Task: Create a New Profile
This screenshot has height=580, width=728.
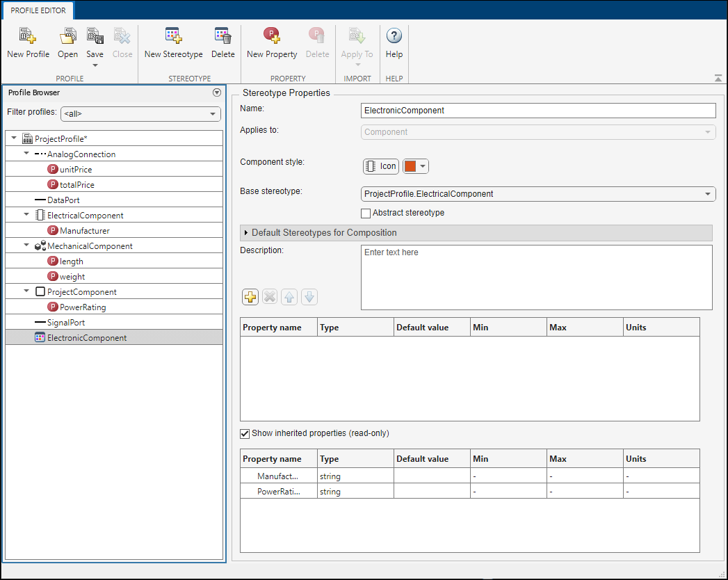Action: (x=27, y=42)
